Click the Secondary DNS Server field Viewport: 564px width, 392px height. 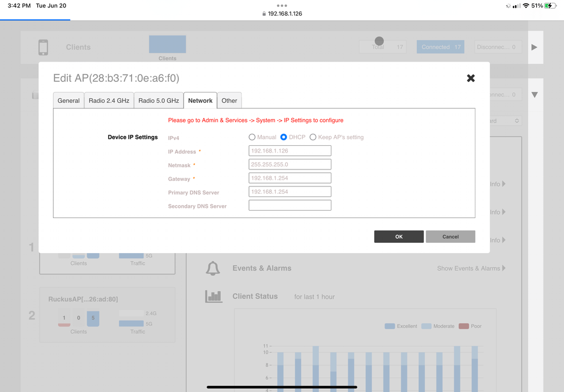(x=290, y=206)
